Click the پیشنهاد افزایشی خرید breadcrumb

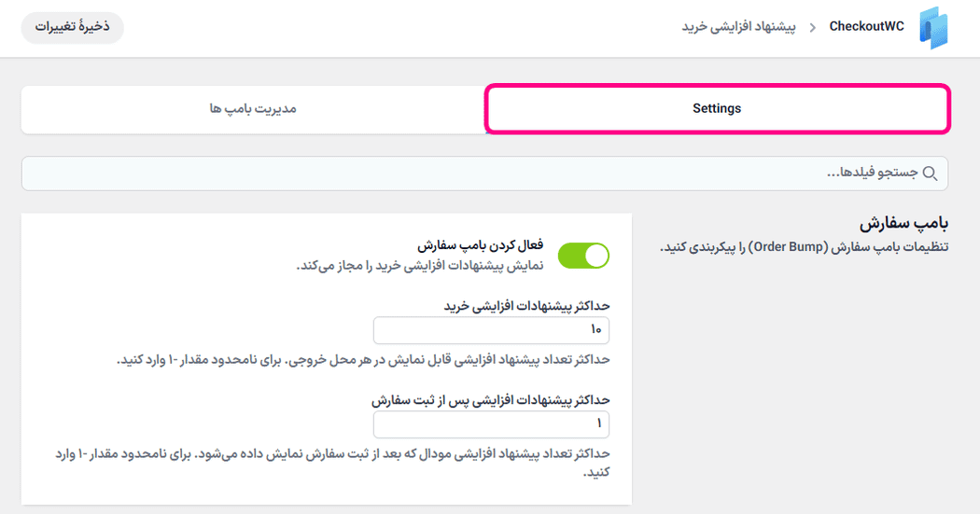pos(739,27)
